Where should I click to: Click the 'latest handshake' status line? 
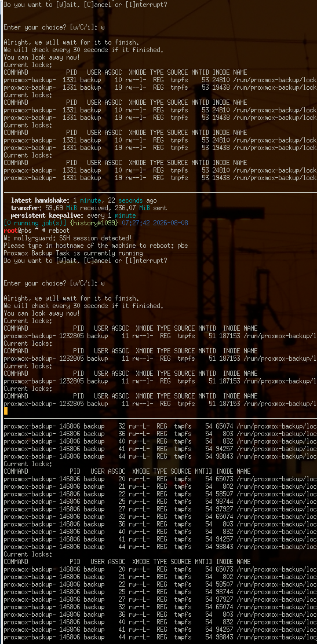point(84,200)
